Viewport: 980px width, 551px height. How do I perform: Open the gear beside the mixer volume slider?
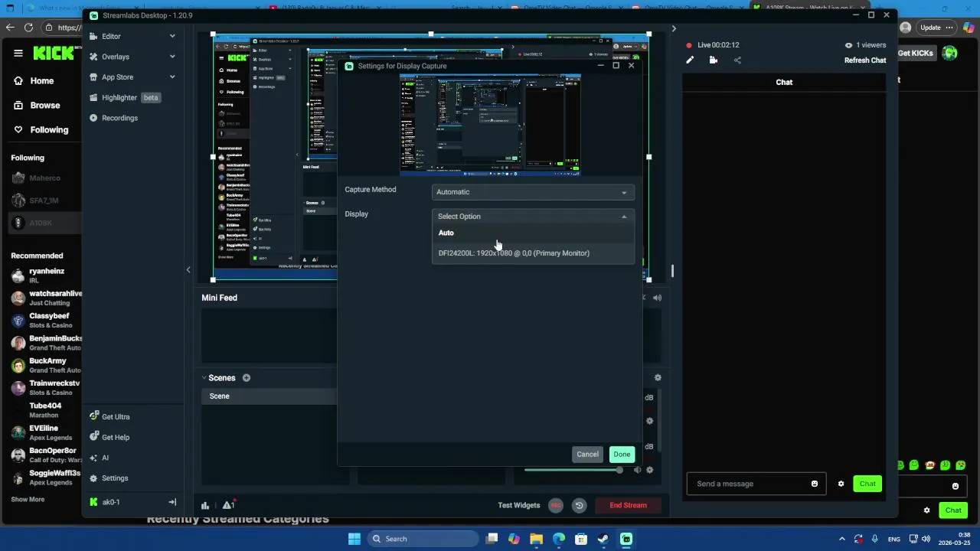click(650, 470)
